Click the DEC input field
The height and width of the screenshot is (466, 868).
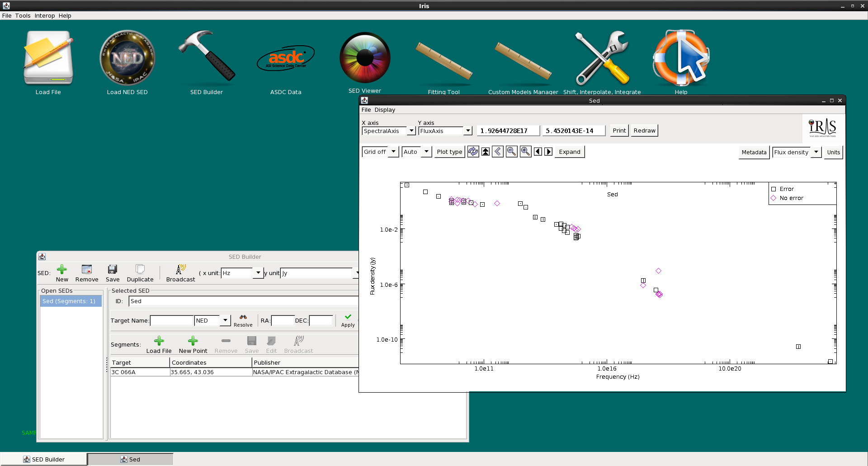(x=321, y=321)
